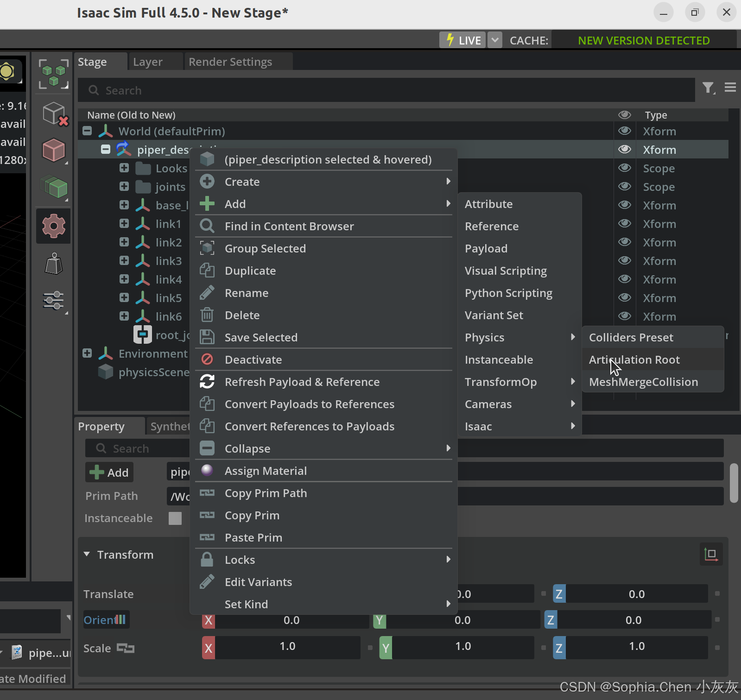The height and width of the screenshot is (700, 741).
Task: Click the trash icon next to Delete
Action: coord(207,315)
